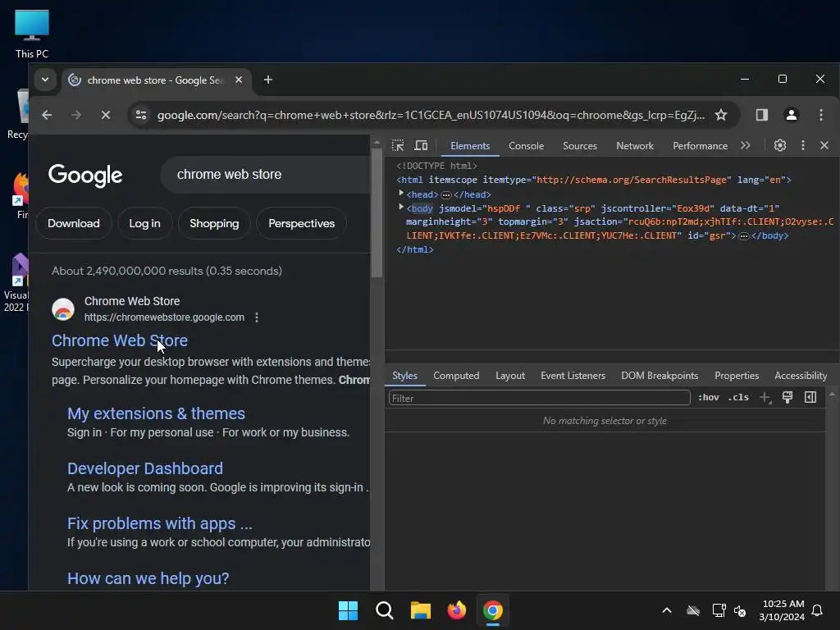This screenshot has height=630, width=840.
Task: Select the Elements tab
Action: click(470, 146)
